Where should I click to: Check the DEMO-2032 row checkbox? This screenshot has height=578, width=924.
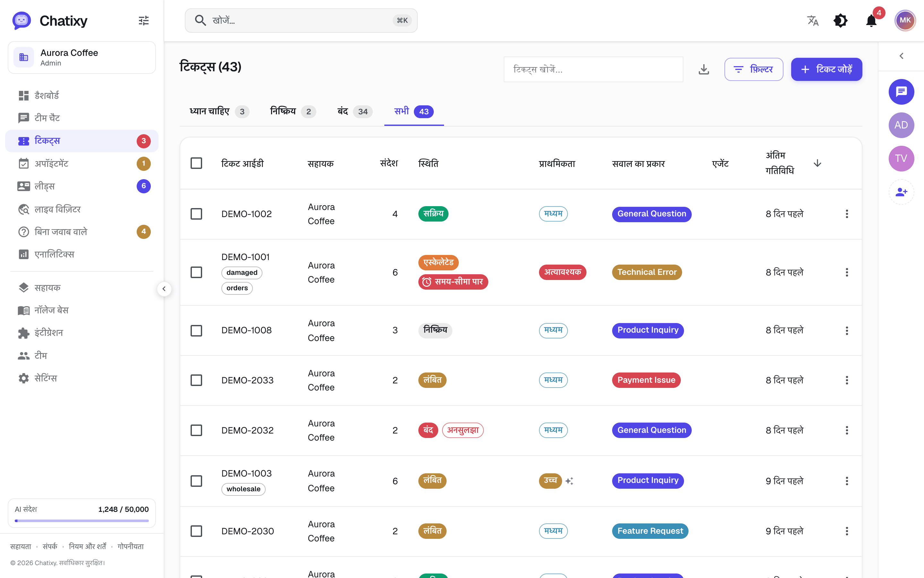[196, 430]
